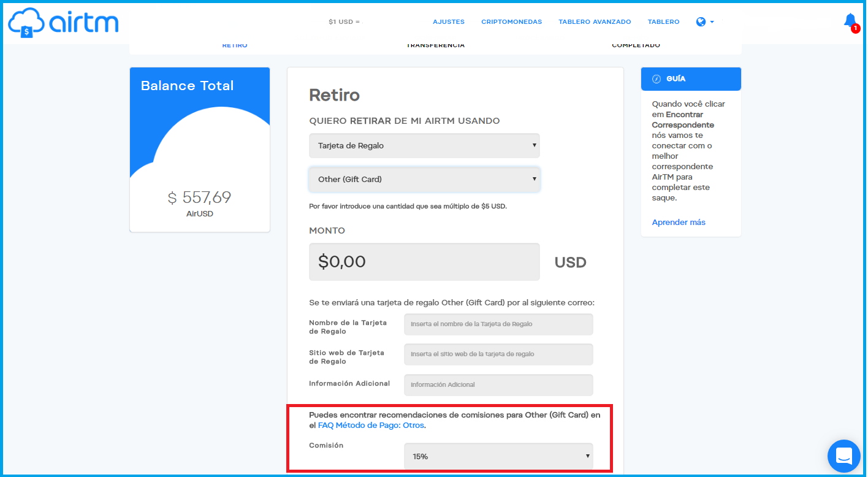Select the TRANSFERENCIA step tab
Image resolution: width=868 pixels, height=477 pixels.
pyautogui.click(x=436, y=45)
